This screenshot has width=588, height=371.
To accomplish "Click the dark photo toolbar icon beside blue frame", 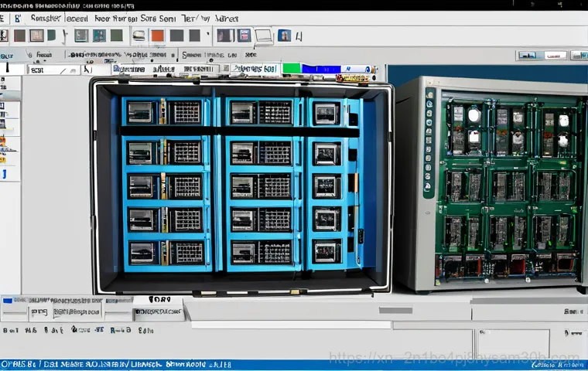I will pos(225,36).
